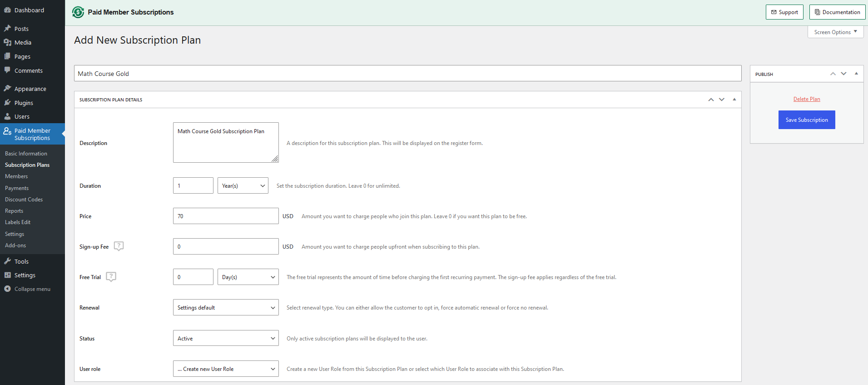Open the User role dropdown
Screen dimensions: 868x385
[x=226, y=369]
